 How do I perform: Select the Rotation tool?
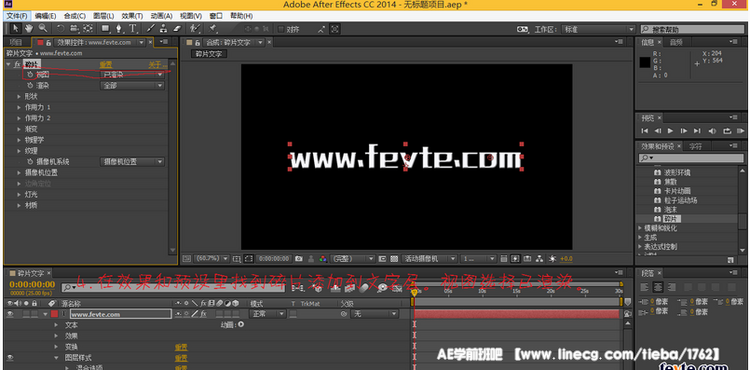click(x=61, y=29)
